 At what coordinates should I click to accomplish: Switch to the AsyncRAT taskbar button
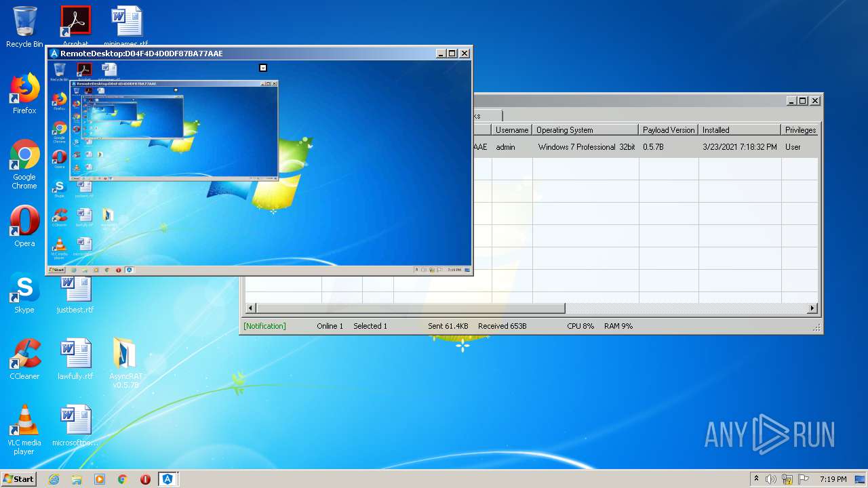tap(167, 479)
